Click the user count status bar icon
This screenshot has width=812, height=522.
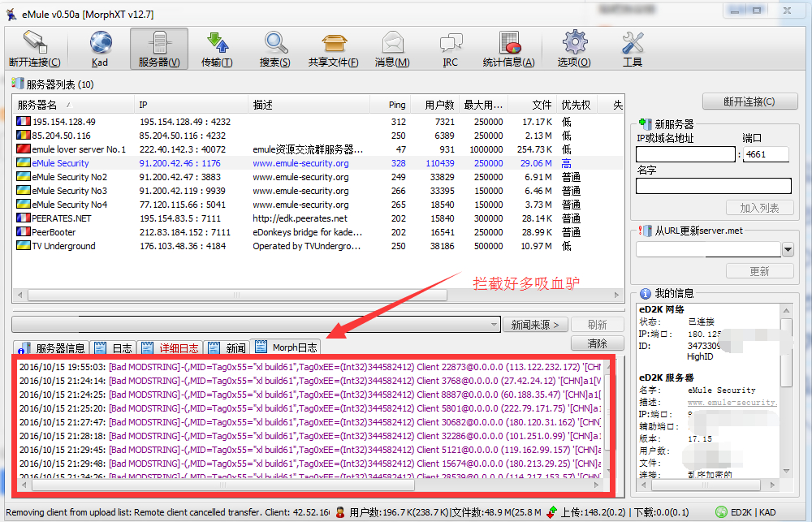point(339,512)
